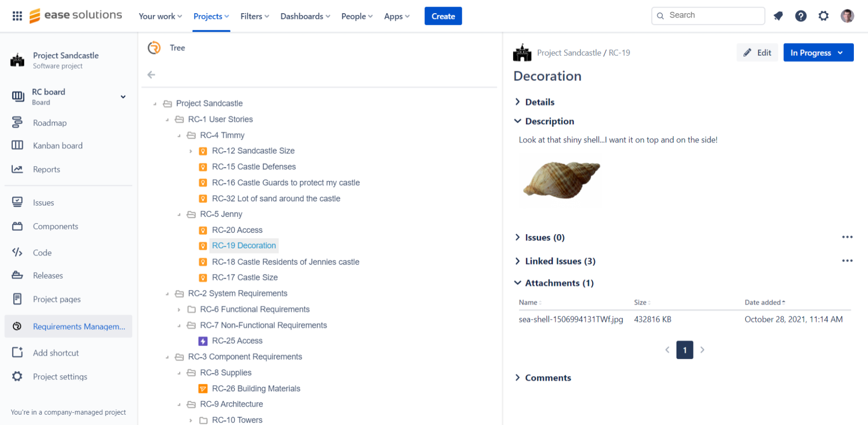Expand the Issues (0) section

[517, 237]
